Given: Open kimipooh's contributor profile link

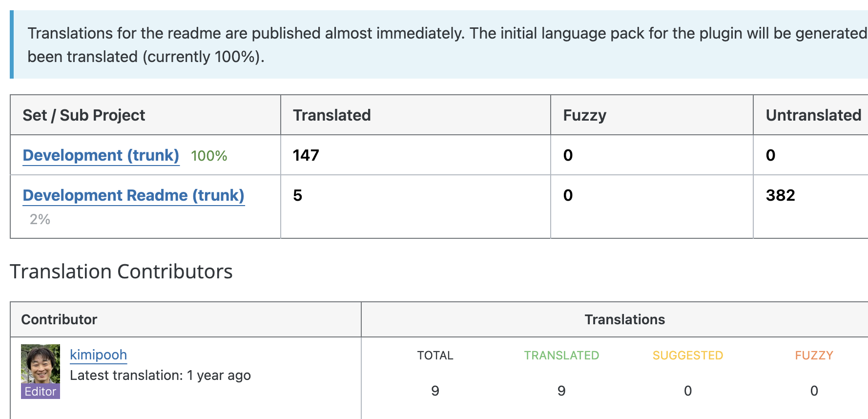Looking at the screenshot, I should tap(98, 355).
